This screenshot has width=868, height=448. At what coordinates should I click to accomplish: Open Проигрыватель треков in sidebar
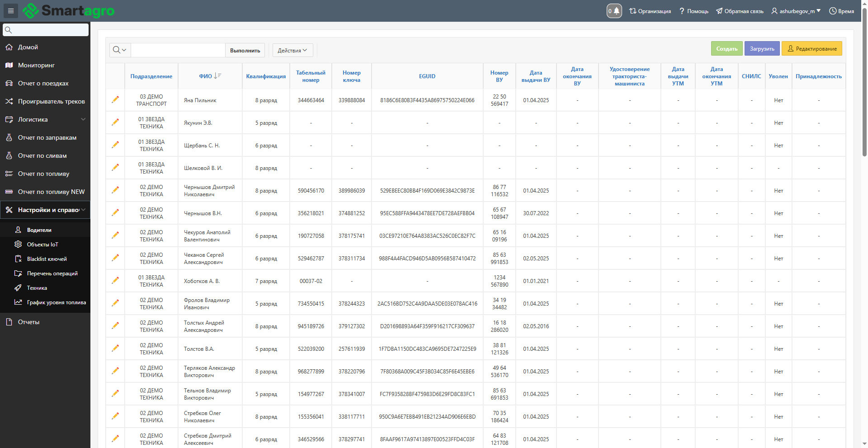tap(51, 101)
